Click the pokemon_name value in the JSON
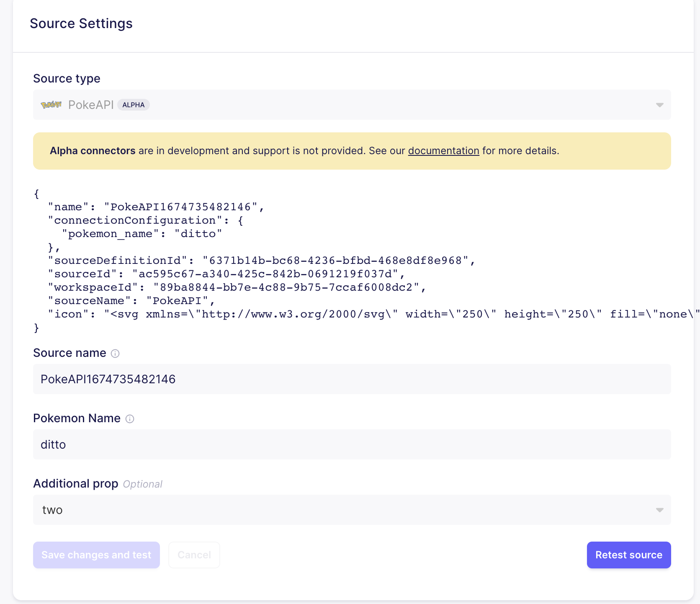 pos(198,233)
